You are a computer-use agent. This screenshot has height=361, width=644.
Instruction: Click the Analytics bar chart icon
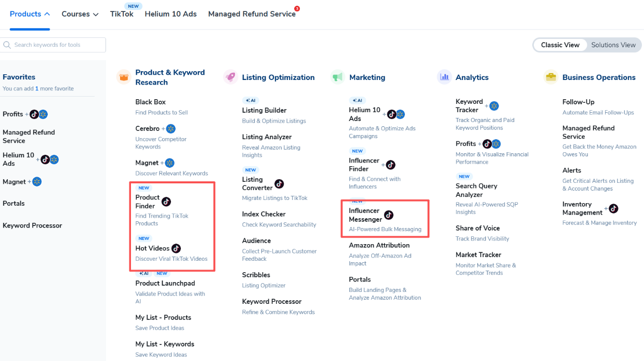pyautogui.click(x=444, y=77)
